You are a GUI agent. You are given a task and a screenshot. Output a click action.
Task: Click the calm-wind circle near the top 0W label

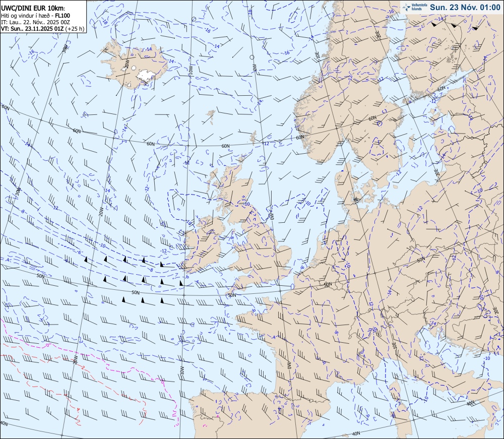point(252,57)
